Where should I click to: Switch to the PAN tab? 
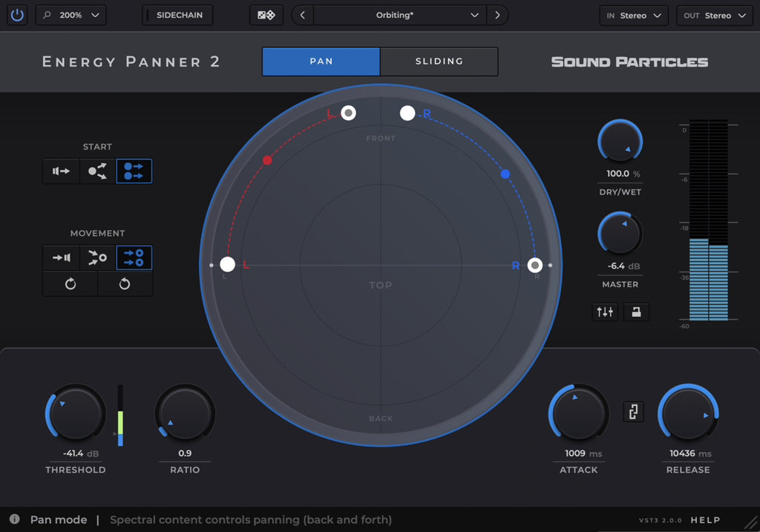click(x=321, y=62)
